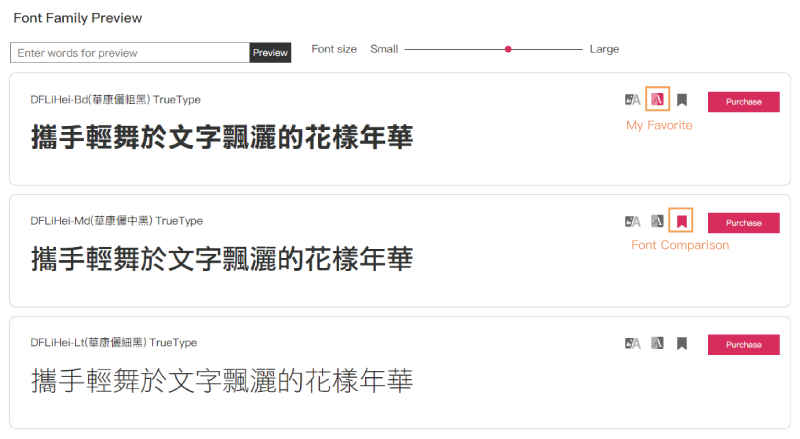The image size is (800, 439).
Task: Click the DFLiHei-Bd TrueType font name
Action: [x=115, y=100]
